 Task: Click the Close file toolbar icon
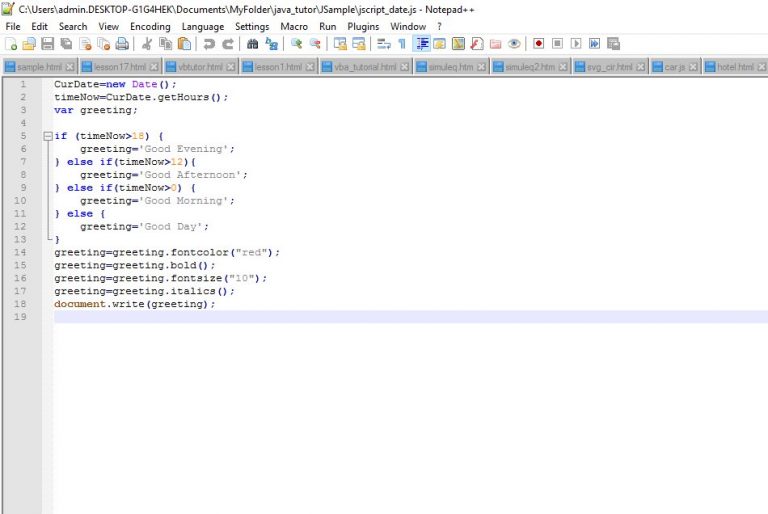tap(85, 44)
